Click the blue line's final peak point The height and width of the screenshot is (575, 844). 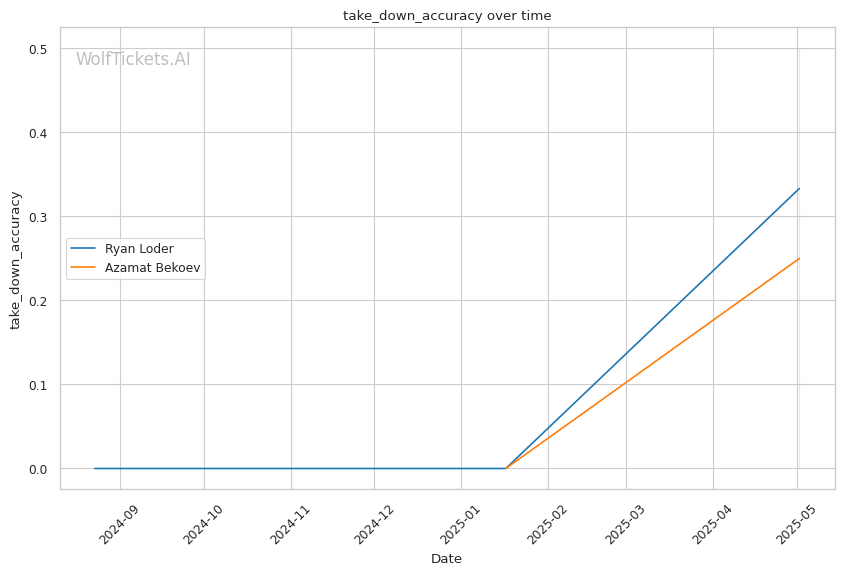click(799, 189)
